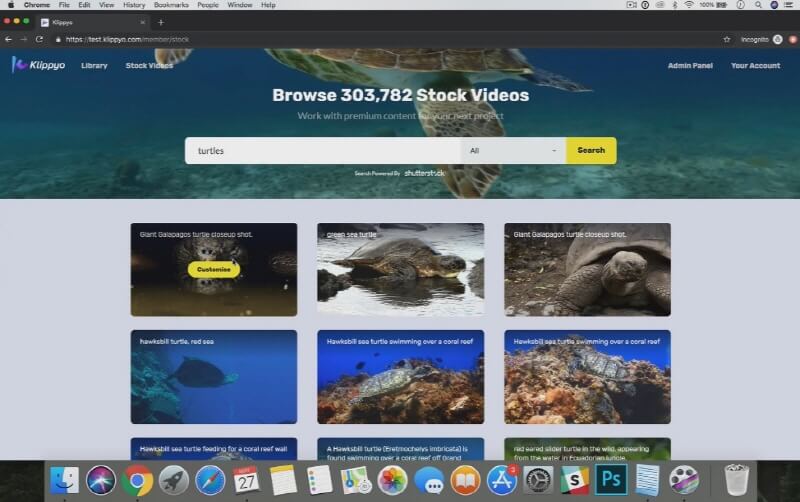Open the People menu
The height and width of the screenshot is (502, 800).
[x=208, y=5]
